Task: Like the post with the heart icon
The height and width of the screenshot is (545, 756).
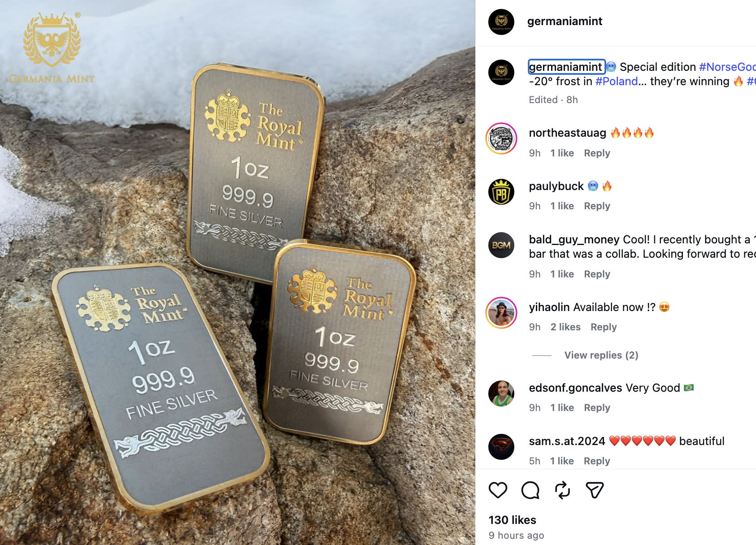Action: click(498, 490)
